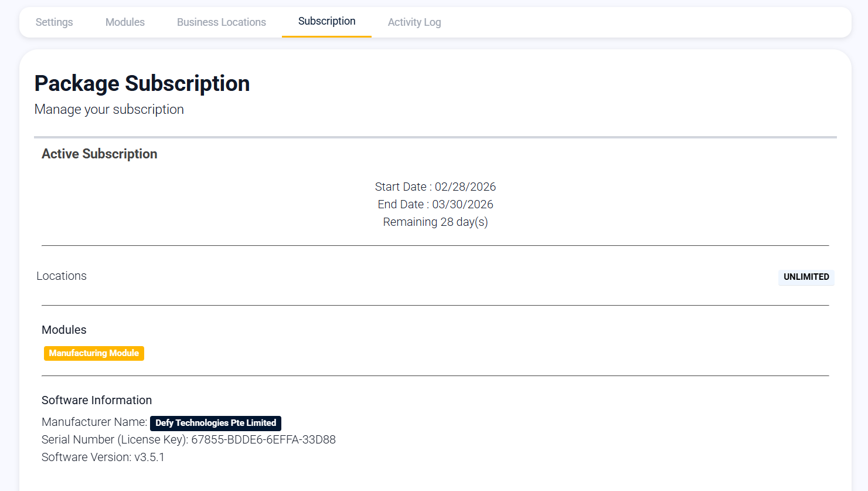Click the Locations row label
Viewport: 868px width, 491px height.
point(62,276)
